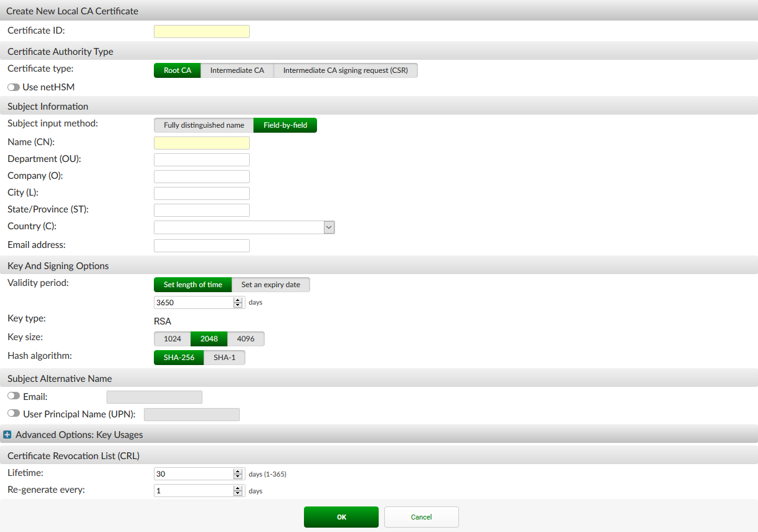This screenshot has height=532, width=758.
Task: Click the Subject Alternative Email input
Action: coord(154,397)
